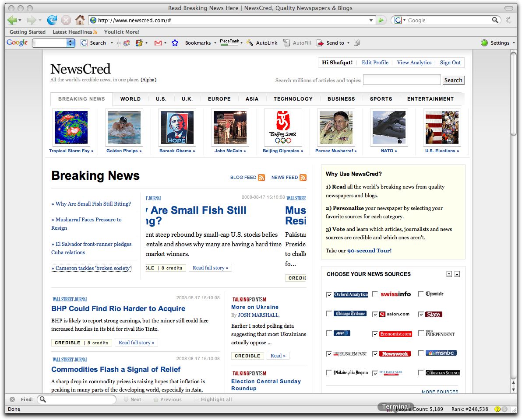
Task: Click the Google toolbar Search button
Action: pos(94,43)
